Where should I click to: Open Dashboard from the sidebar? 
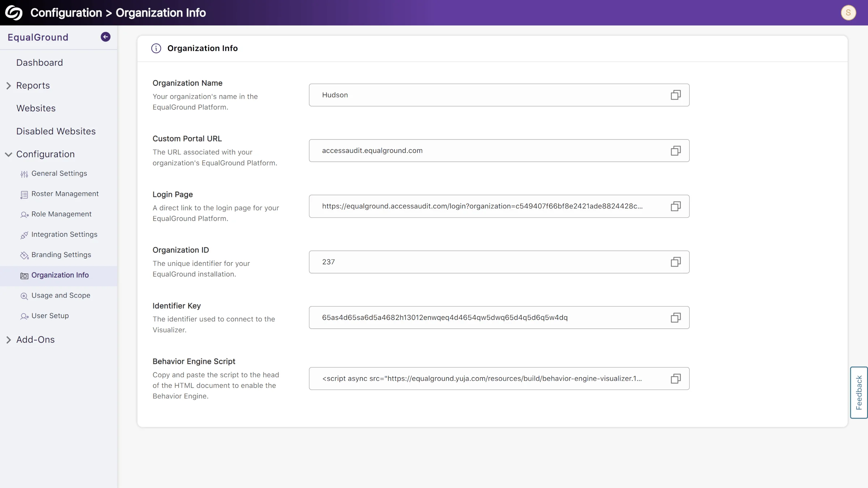point(39,63)
